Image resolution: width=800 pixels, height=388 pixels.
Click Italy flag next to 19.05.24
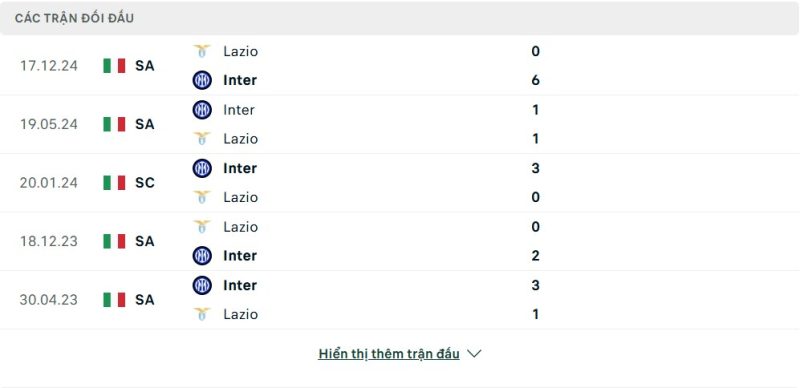click(114, 124)
